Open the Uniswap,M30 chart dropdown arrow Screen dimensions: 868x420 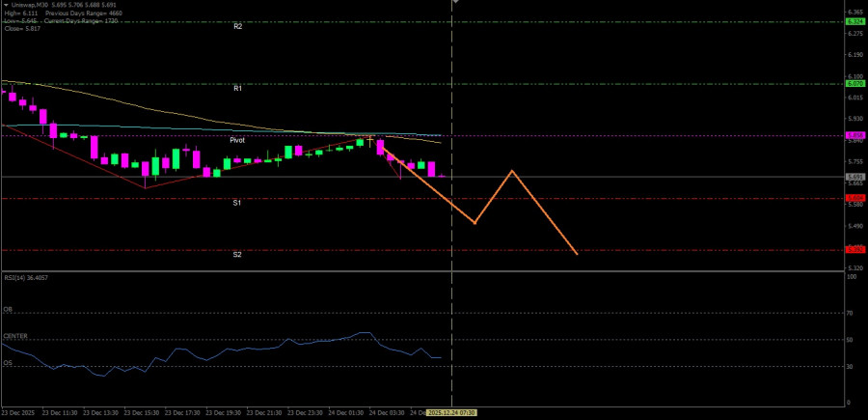pyautogui.click(x=5, y=5)
